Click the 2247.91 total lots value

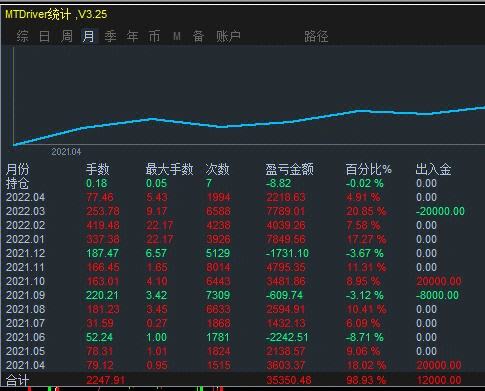coord(106,380)
